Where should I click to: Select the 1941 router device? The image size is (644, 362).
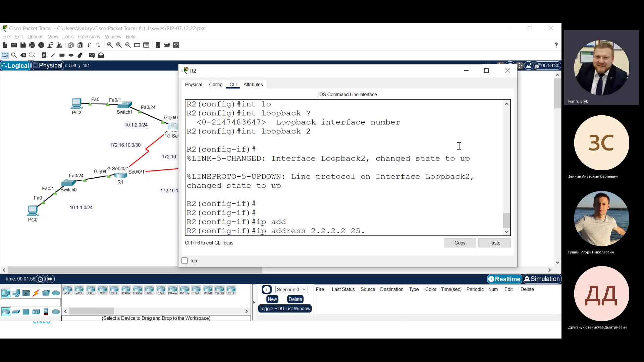(91, 290)
